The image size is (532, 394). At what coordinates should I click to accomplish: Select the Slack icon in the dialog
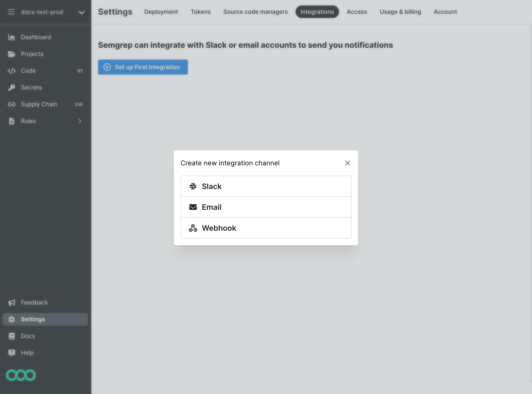click(x=193, y=186)
